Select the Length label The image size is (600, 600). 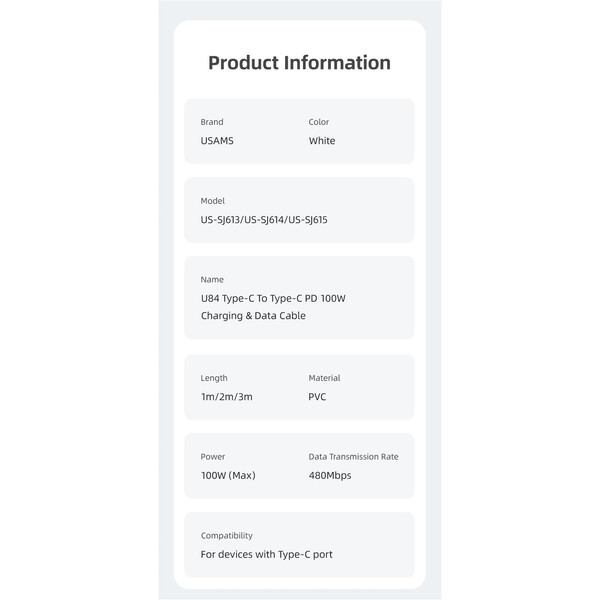[x=214, y=378]
